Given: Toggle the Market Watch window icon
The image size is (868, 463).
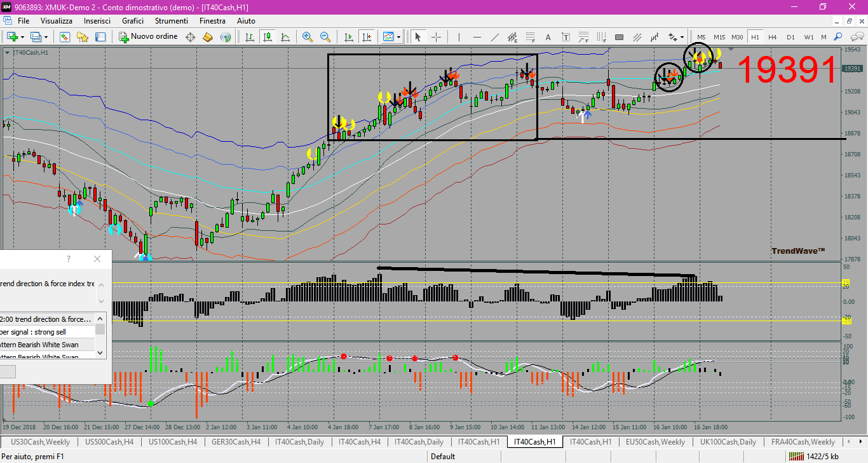Looking at the screenshot, I should click(65, 37).
